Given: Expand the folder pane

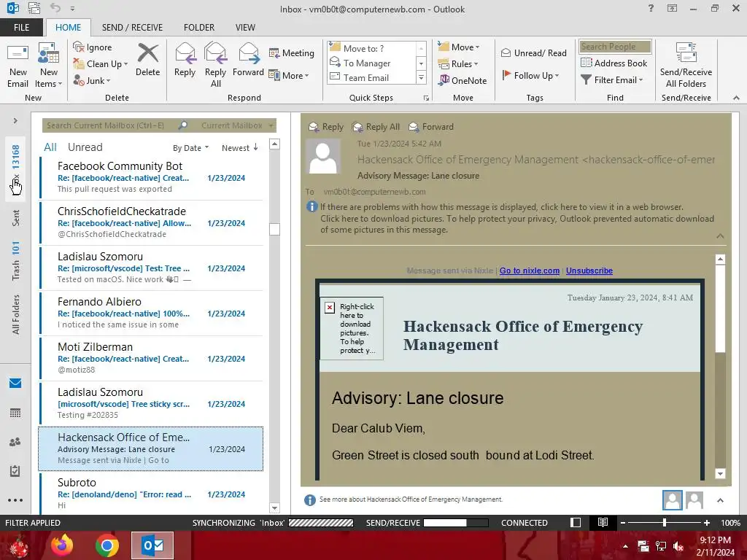Looking at the screenshot, I should 15,121.
